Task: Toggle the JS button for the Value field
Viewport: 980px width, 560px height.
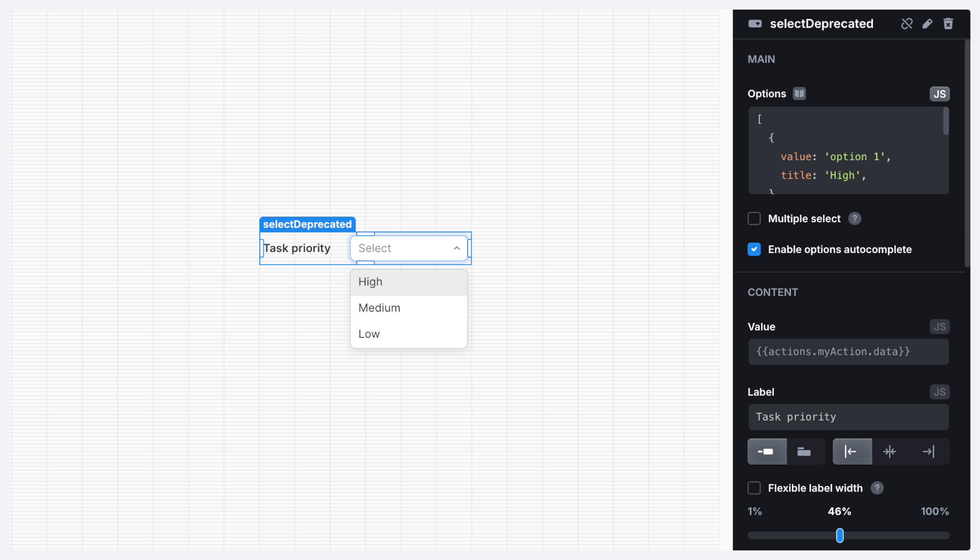Action: coord(939,327)
